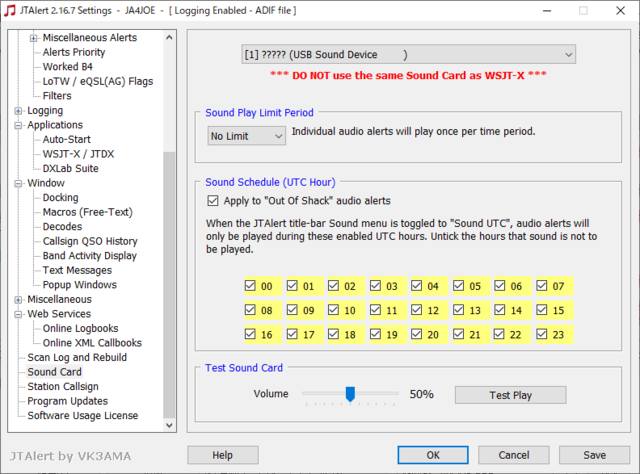The height and width of the screenshot is (474, 640).
Task: Disable sound for UTC hour 18
Action: tap(333, 334)
